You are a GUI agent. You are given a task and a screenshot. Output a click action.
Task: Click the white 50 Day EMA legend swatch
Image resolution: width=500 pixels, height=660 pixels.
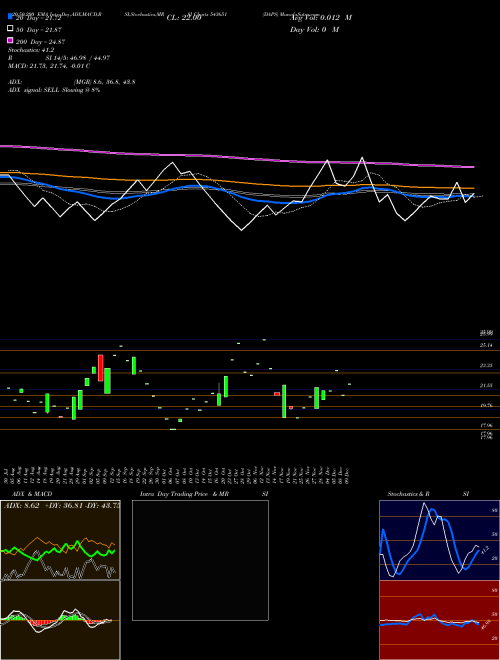point(10,29)
